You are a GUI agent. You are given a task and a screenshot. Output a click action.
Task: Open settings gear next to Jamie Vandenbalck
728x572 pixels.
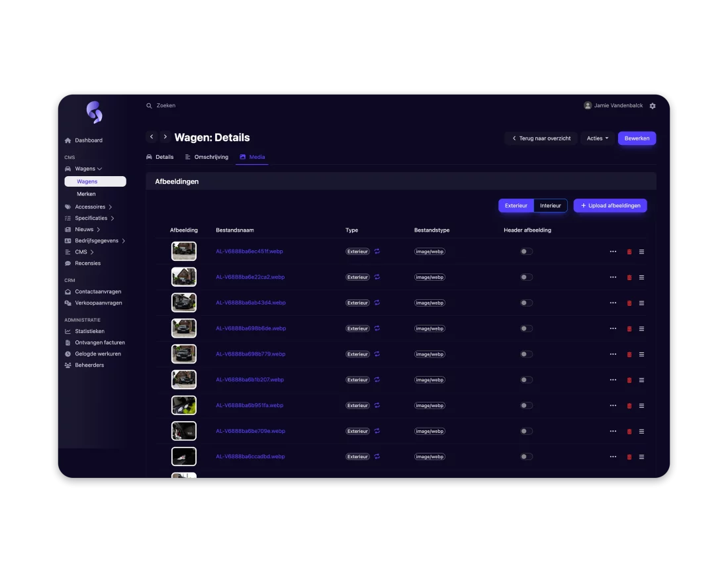pos(653,106)
